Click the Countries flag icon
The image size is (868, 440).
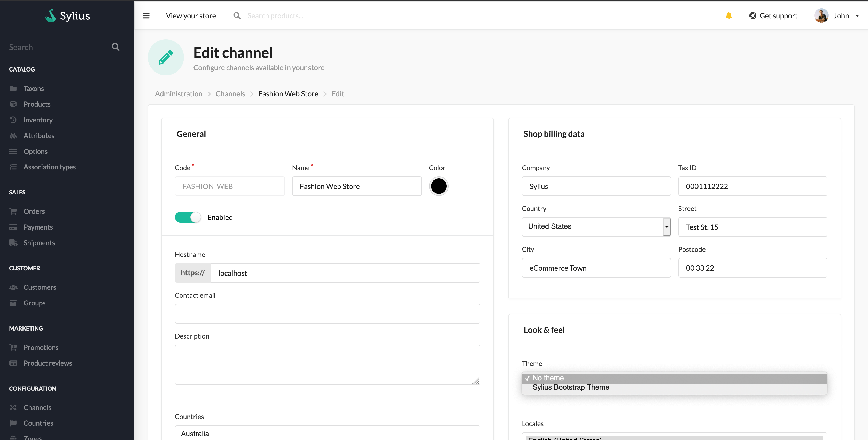[13, 423]
